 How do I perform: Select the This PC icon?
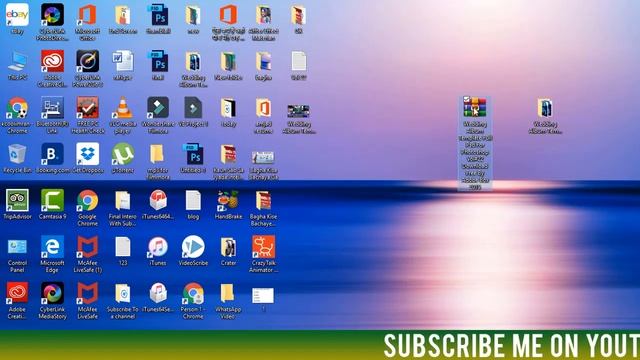(17, 62)
